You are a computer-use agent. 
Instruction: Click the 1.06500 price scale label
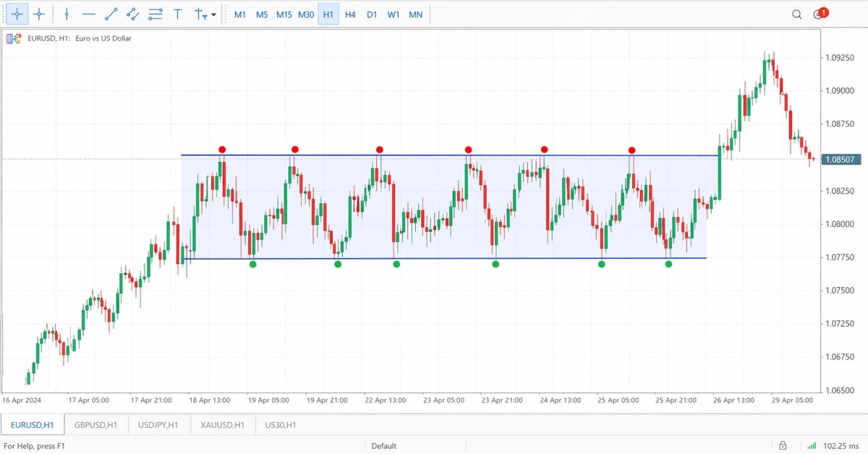pyautogui.click(x=841, y=390)
